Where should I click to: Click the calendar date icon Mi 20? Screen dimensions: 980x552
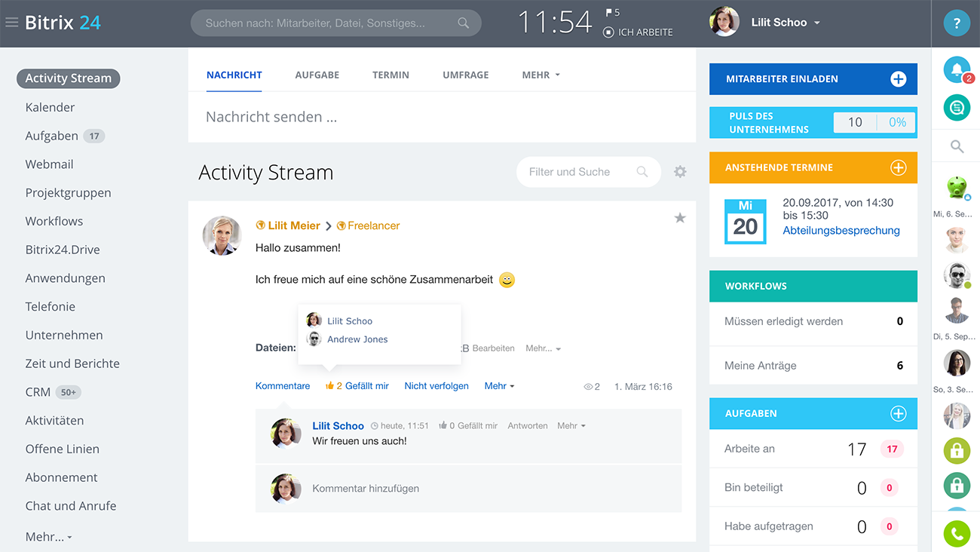[745, 221]
